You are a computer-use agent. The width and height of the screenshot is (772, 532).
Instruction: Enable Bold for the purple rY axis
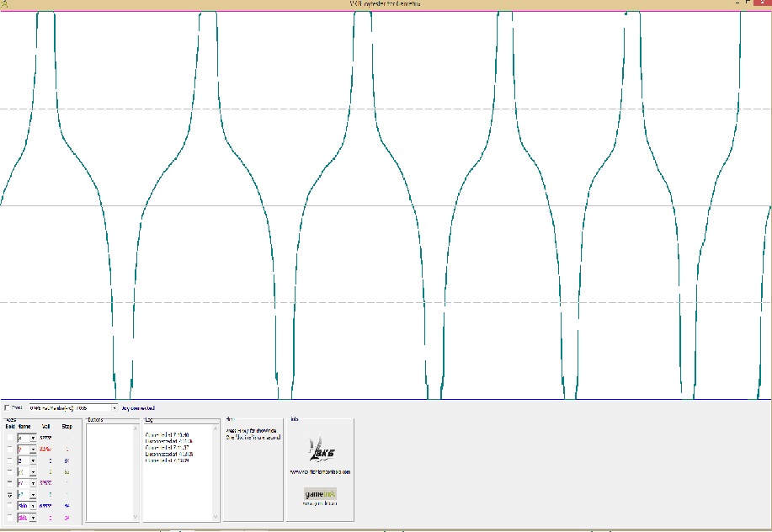tap(10, 483)
